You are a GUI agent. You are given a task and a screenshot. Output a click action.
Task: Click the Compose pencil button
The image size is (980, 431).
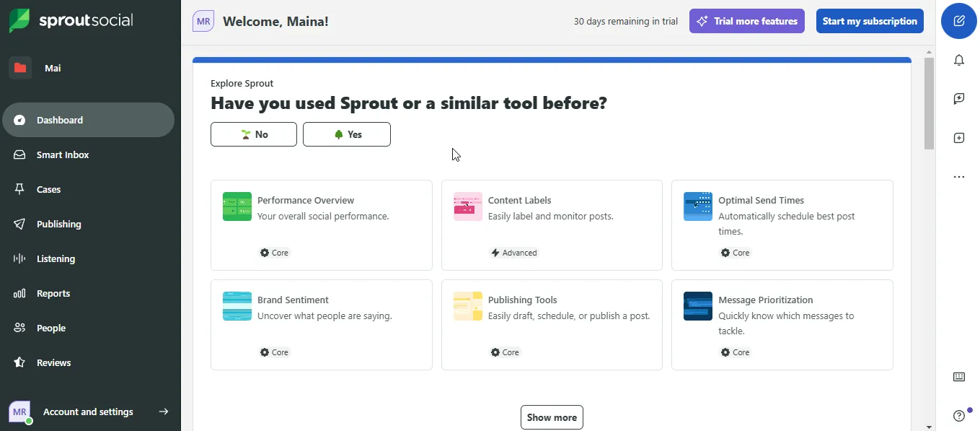(x=959, y=21)
